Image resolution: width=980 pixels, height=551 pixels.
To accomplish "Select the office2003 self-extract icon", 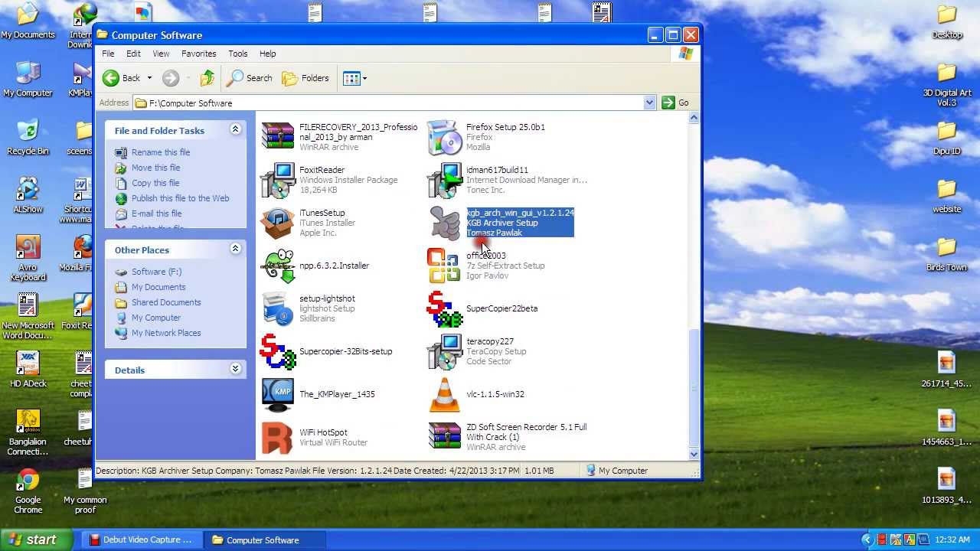I will 444,266.
